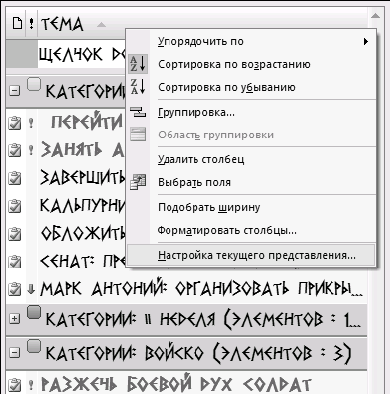Open 'Настройка текущего представления...'
This screenshot has height=394, width=390.
click(251, 255)
